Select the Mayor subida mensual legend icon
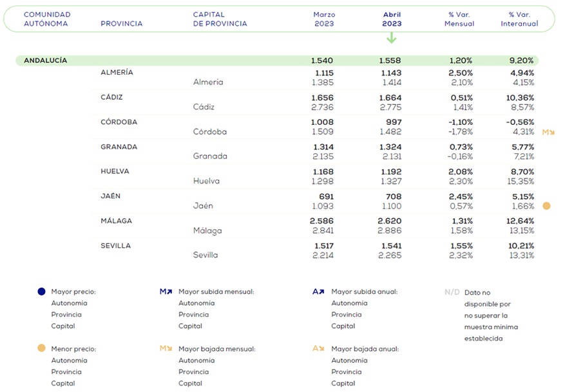The height and width of the screenshot is (392, 565). pyautogui.click(x=166, y=292)
